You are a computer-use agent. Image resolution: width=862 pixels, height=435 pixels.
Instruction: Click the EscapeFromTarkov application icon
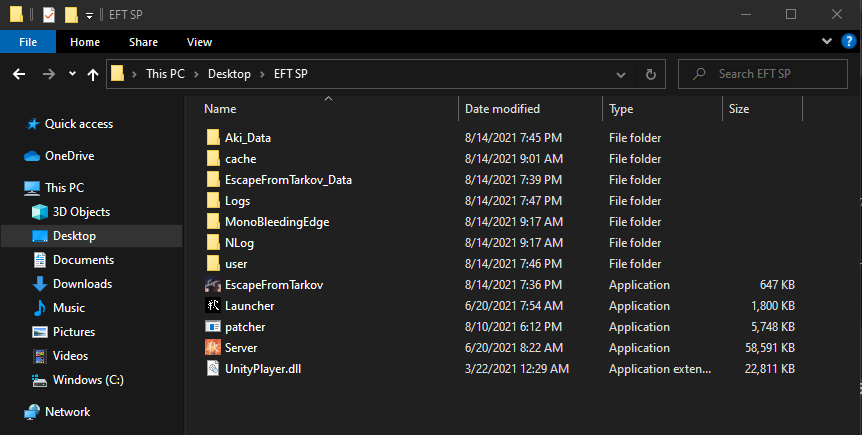coord(213,284)
